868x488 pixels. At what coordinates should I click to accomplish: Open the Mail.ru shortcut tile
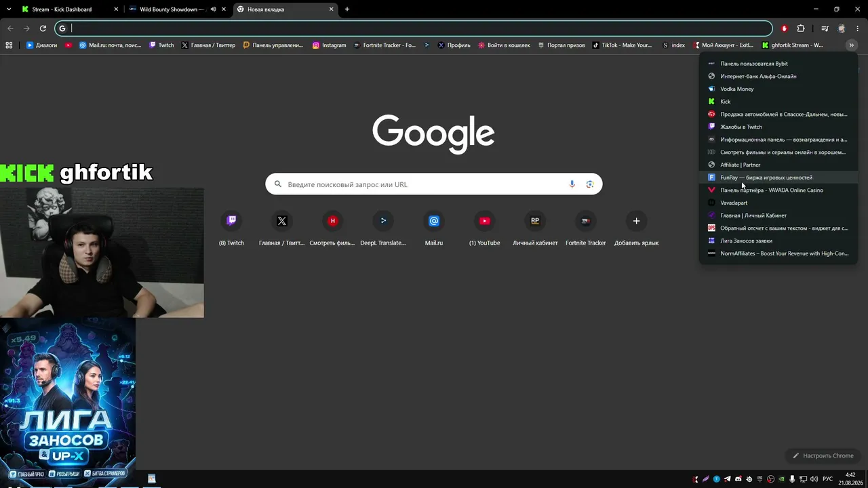point(434,228)
